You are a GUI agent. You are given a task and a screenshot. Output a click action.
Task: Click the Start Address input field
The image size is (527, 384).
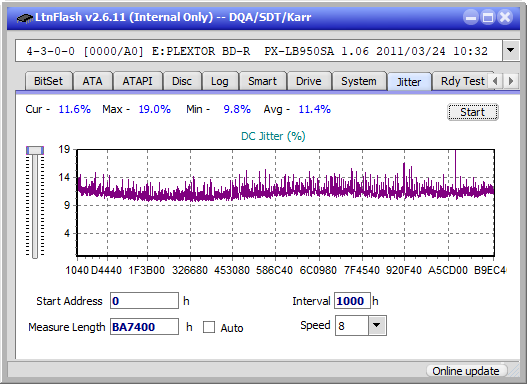point(145,301)
